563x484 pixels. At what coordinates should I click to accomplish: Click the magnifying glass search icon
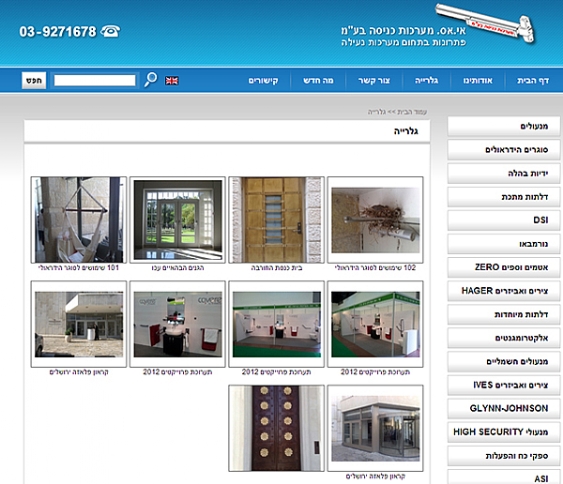[x=150, y=79]
